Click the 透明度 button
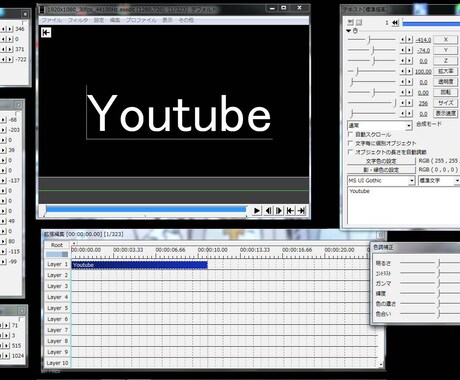The height and width of the screenshot is (380, 460). pos(445,82)
